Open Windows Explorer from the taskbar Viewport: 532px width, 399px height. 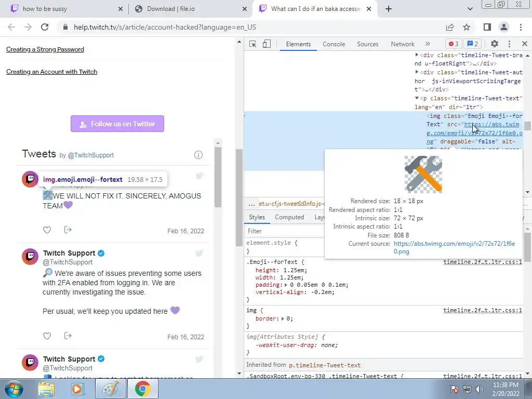click(46, 389)
